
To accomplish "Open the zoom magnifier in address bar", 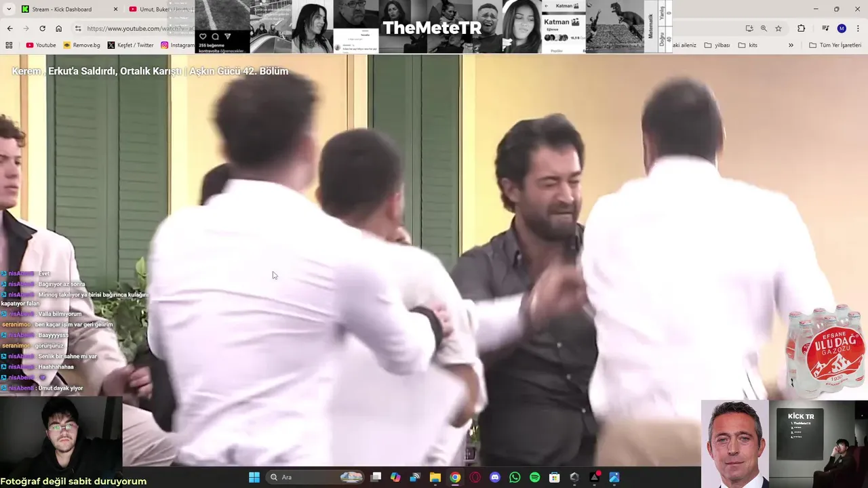I will [764, 28].
